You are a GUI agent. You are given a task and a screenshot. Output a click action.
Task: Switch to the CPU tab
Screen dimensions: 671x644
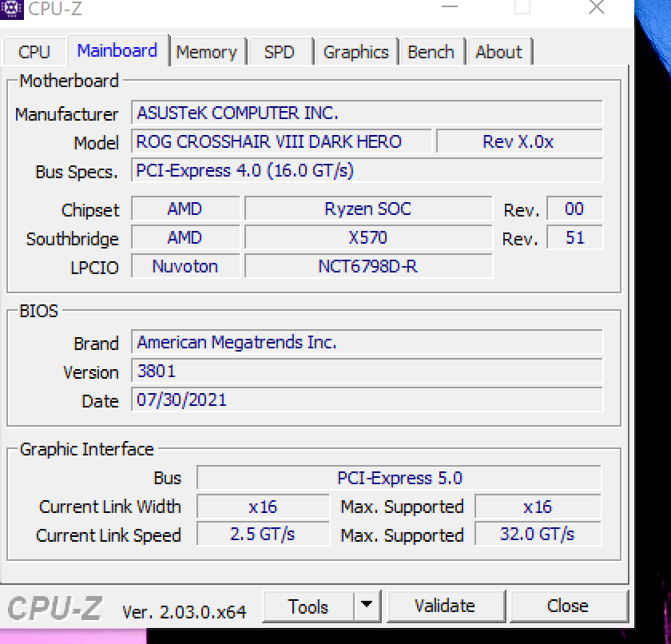pyautogui.click(x=34, y=52)
